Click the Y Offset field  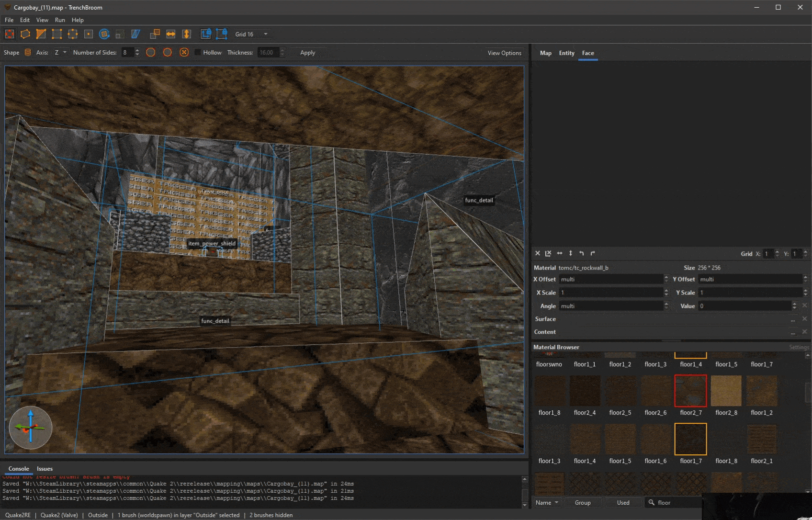tap(750, 279)
